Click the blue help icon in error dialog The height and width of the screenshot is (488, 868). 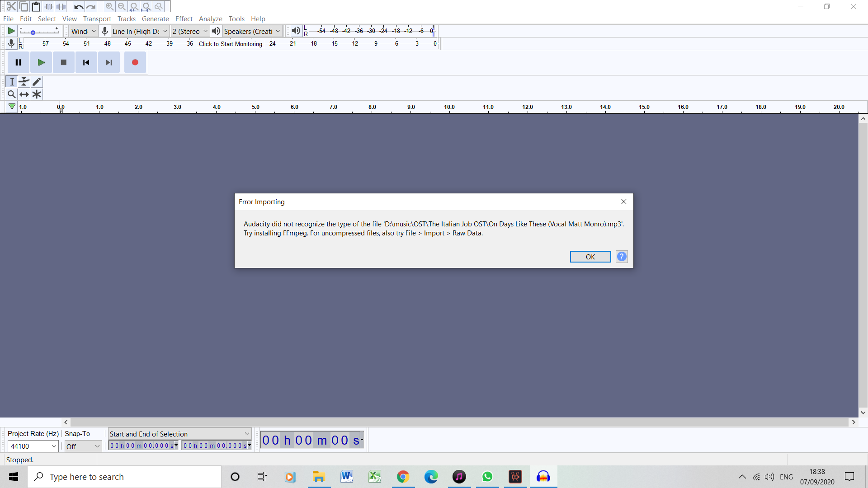tap(622, 257)
